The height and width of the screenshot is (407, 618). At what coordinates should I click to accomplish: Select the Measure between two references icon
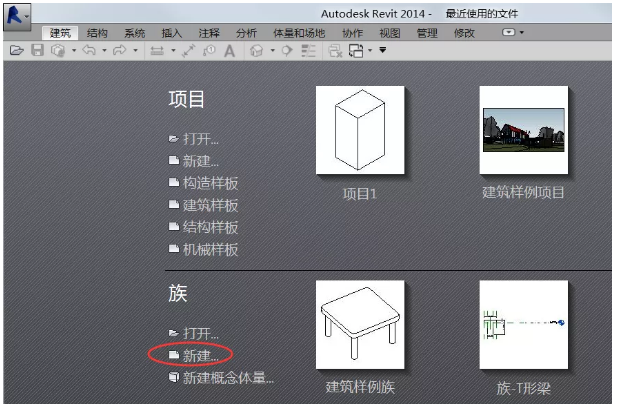[x=157, y=50]
